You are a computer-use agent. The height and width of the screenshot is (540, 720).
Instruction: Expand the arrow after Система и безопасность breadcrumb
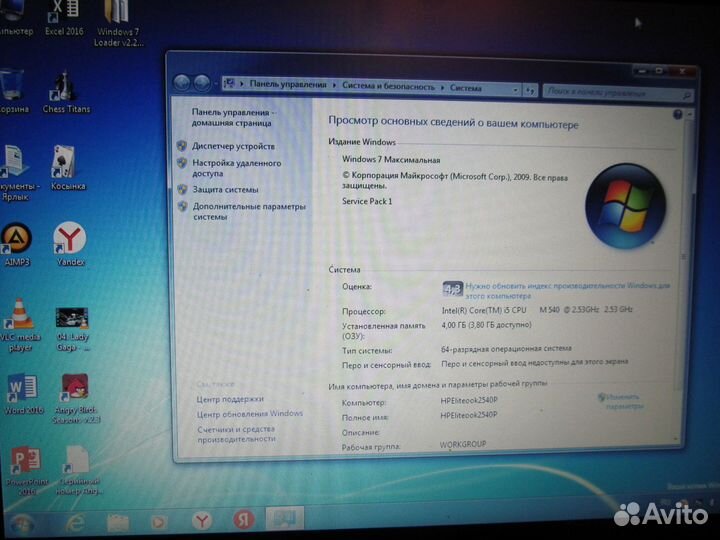442,87
